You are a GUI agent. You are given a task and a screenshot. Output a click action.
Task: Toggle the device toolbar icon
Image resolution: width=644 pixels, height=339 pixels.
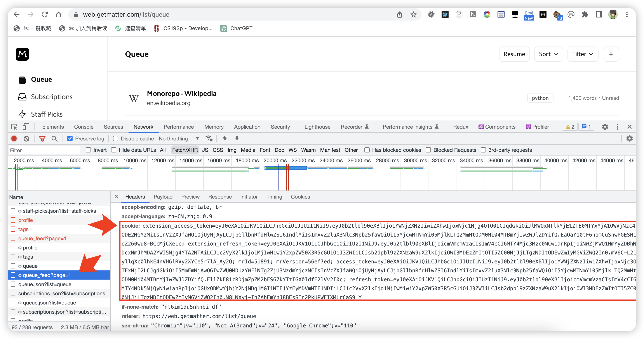pos(26,127)
